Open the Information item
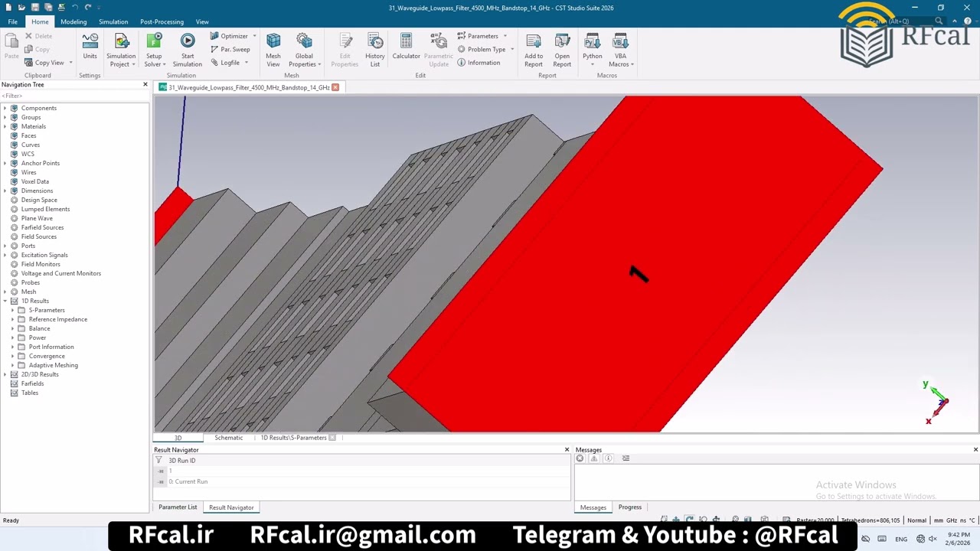 479,63
